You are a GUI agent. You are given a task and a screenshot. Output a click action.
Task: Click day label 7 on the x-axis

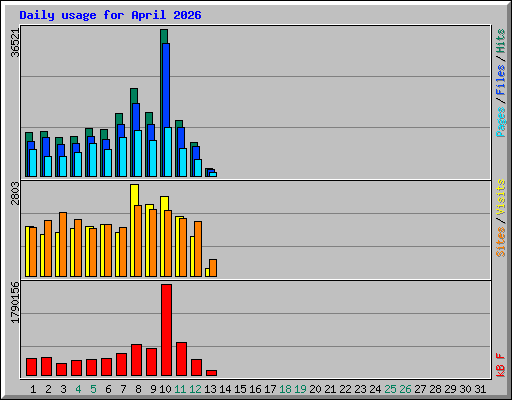coord(123,389)
